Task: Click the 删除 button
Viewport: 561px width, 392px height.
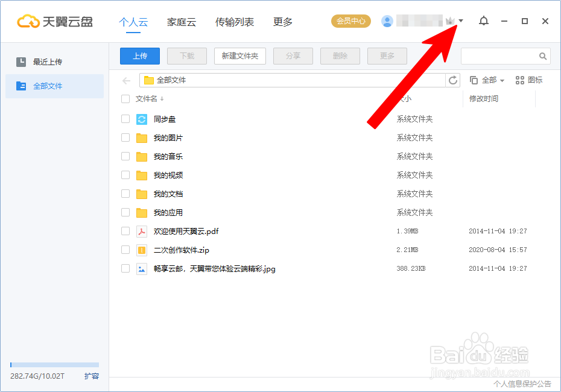Action: (x=340, y=56)
